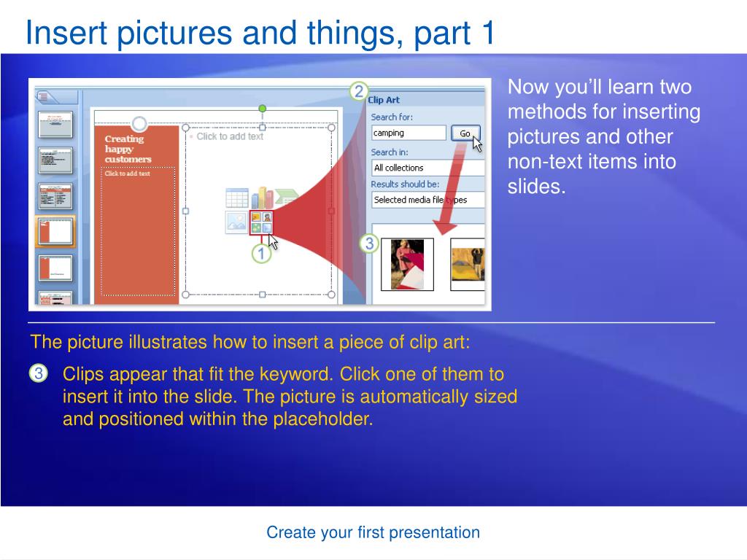Select the fifth slide thumbnail in the pane

(x=55, y=268)
